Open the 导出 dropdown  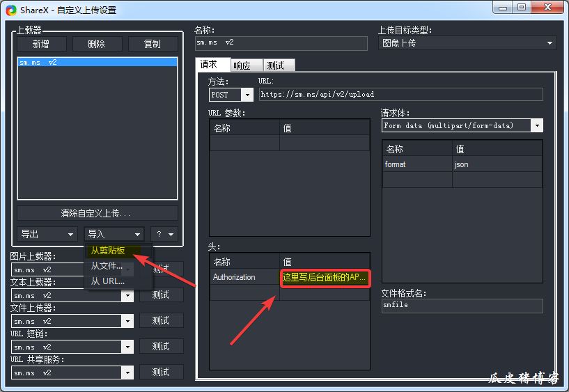click(47, 234)
